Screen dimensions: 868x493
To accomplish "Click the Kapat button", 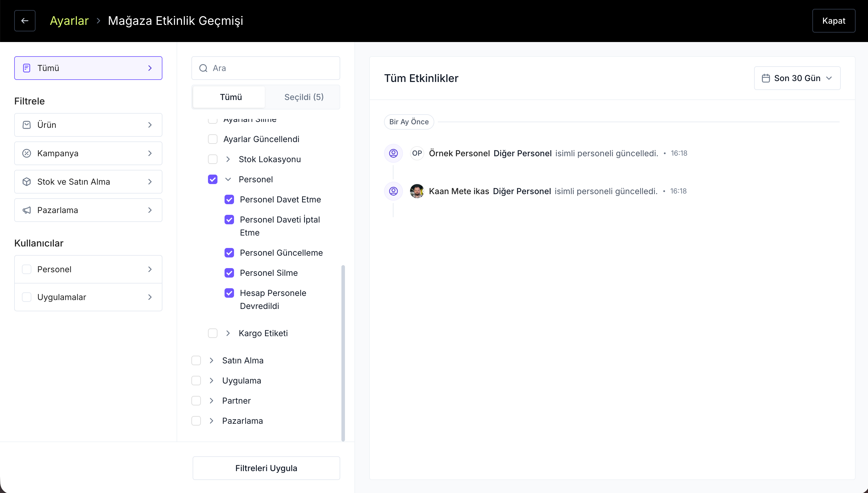I will (834, 21).
